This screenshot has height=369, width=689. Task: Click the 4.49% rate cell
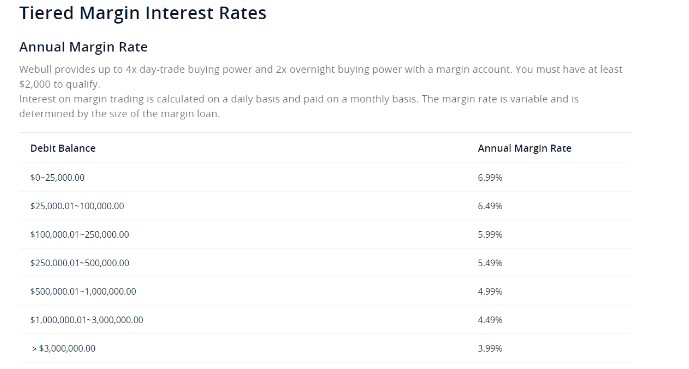[x=490, y=320]
